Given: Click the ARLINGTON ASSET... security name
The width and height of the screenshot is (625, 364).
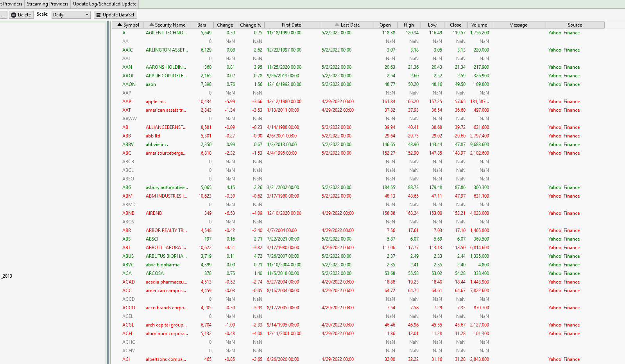Looking at the screenshot, I should coord(167,50).
